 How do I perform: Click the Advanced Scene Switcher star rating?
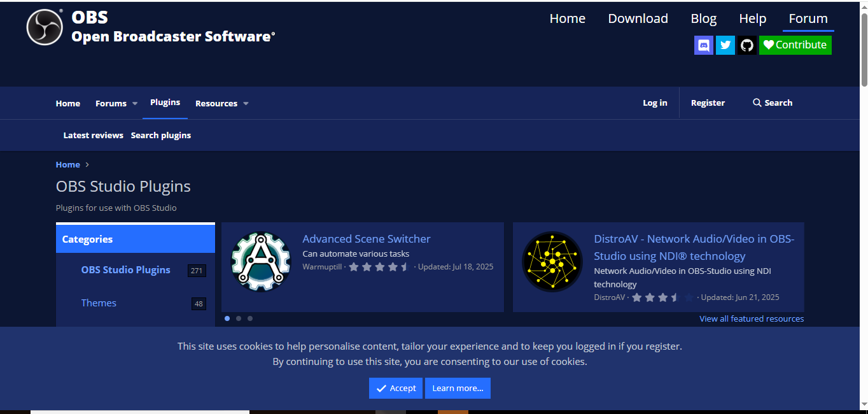pos(380,267)
